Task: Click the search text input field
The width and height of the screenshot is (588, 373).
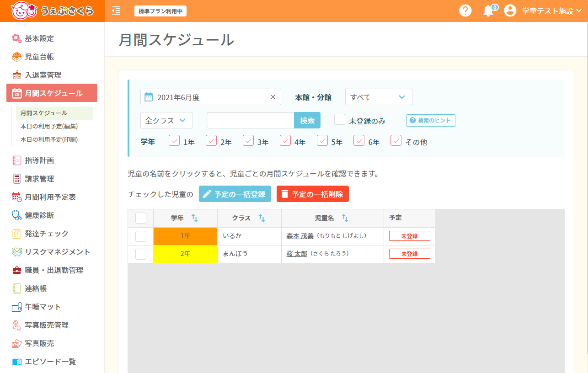Action: 251,120
